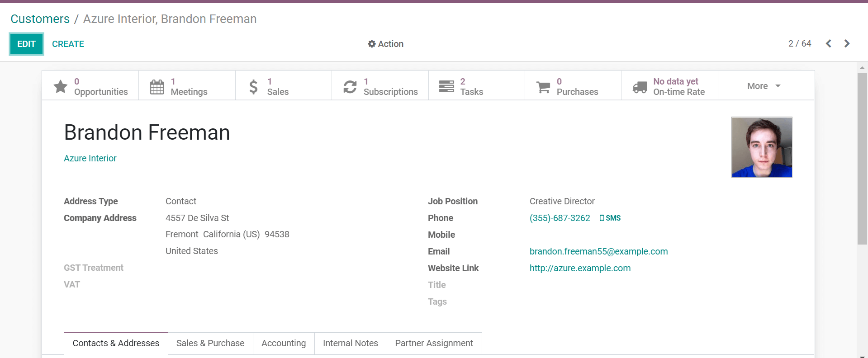Viewport: 868px width, 358px height.
Task: Open the Meetings calendar icon
Action: 157,86
